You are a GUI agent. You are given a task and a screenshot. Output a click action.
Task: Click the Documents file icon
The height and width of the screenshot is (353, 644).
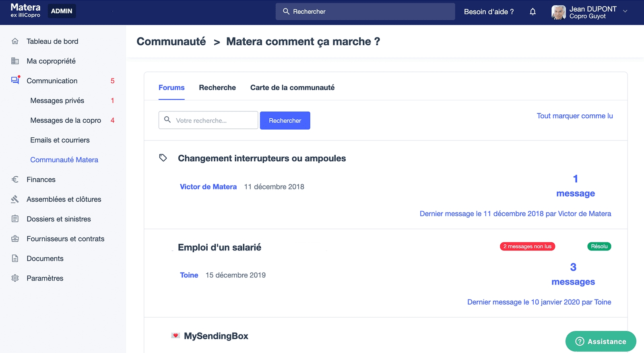15,258
